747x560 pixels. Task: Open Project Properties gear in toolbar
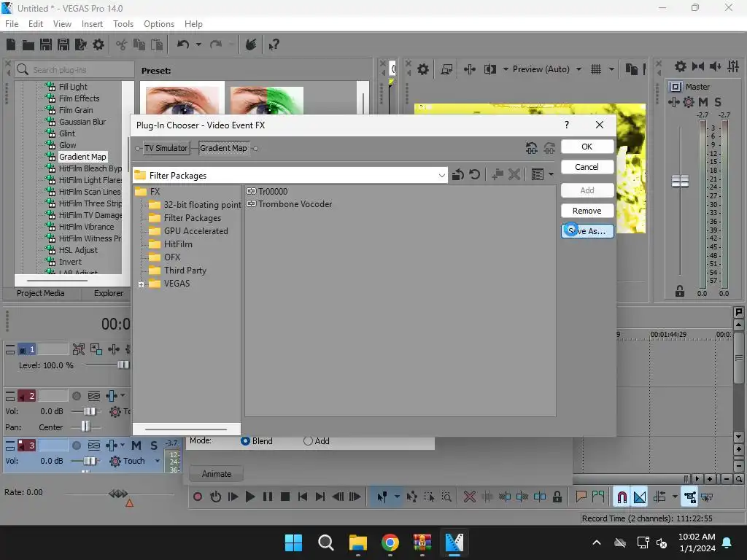(x=98, y=44)
